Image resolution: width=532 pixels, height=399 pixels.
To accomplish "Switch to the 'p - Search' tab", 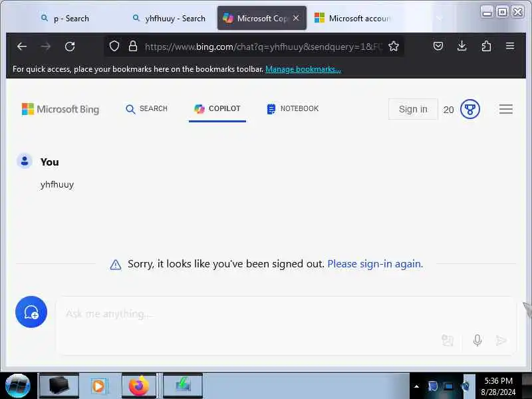I will (x=65, y=19).
